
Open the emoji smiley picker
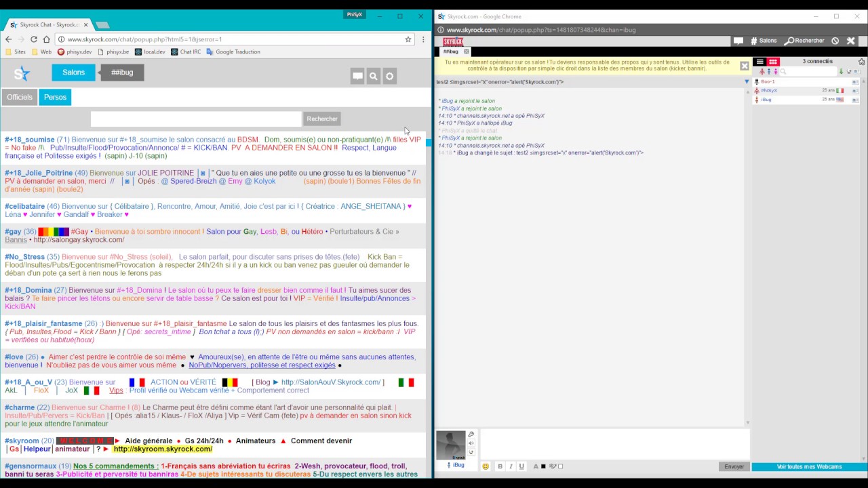(x=486, y=466)
